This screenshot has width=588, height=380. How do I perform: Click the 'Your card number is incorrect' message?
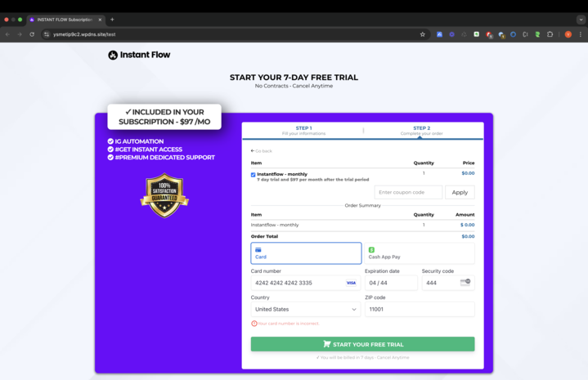tap(288, 324)
